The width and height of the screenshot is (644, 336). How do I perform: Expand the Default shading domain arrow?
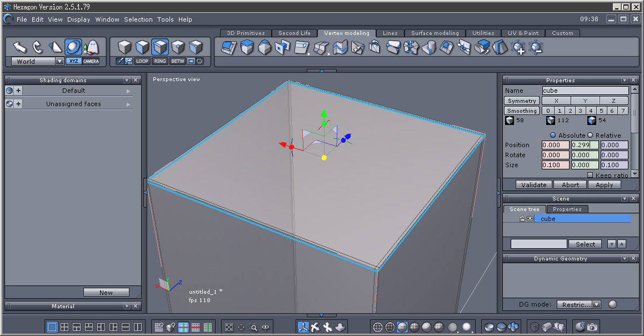click(x=128, y=91)
